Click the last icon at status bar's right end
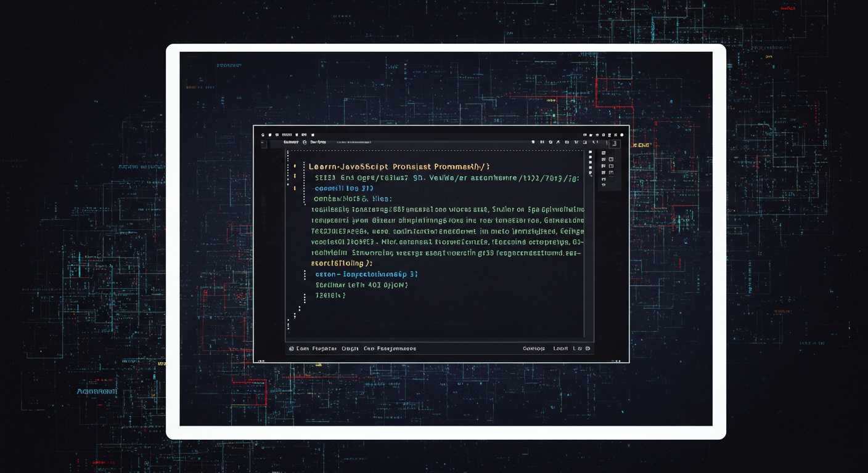Image resolution: width=868 pixels, height=473 pixels. [588, 349]
